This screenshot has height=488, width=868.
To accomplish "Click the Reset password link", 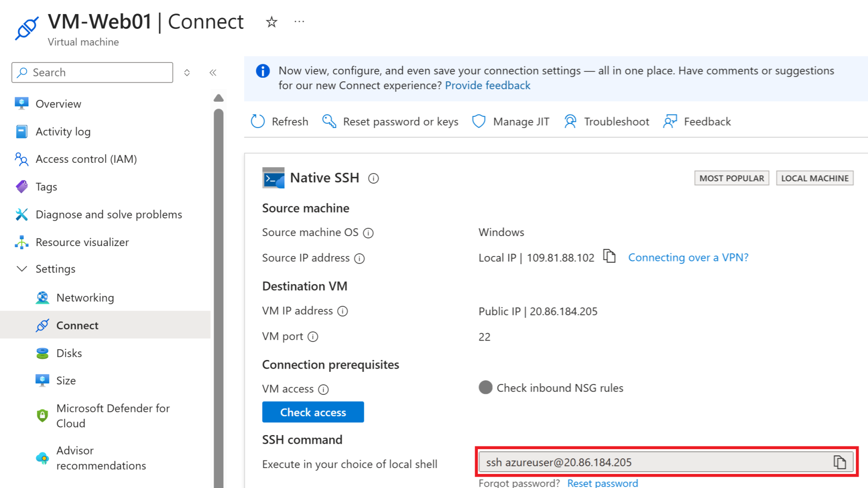I will (x=603, y=483).
